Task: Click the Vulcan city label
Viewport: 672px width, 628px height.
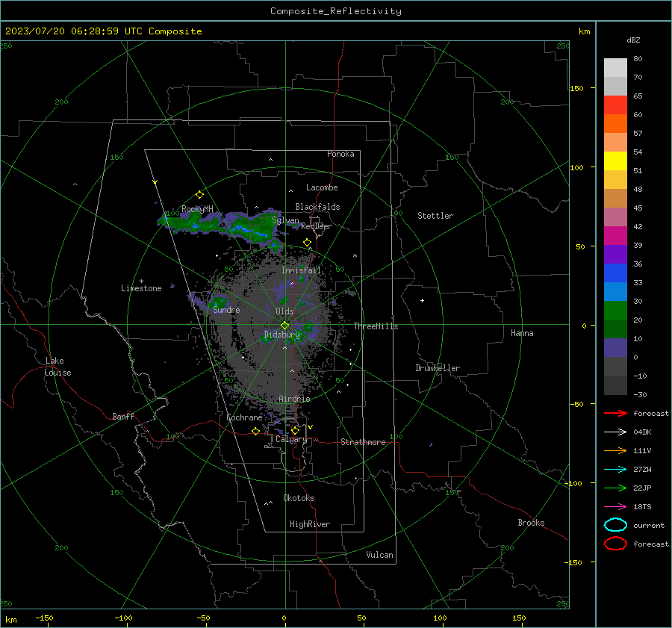Action: point(380,555)
